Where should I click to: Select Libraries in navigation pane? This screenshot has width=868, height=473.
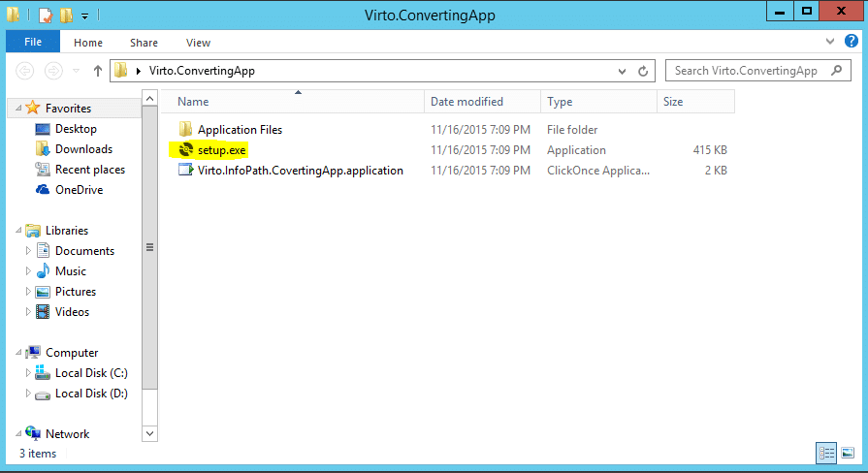tap(66, 231)
